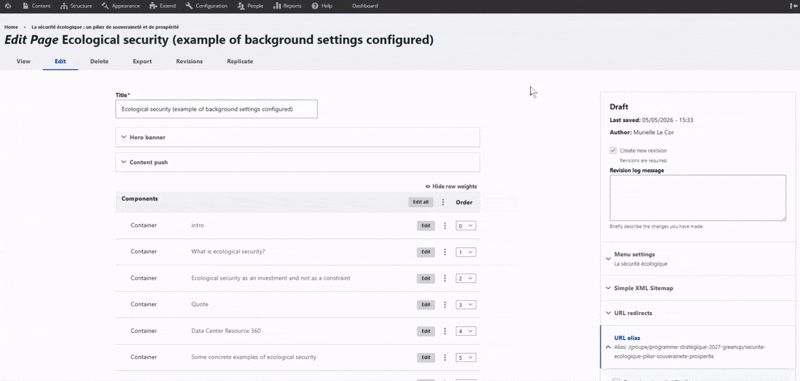Open order dropdown for Quote row

click(x=466, y=304)
